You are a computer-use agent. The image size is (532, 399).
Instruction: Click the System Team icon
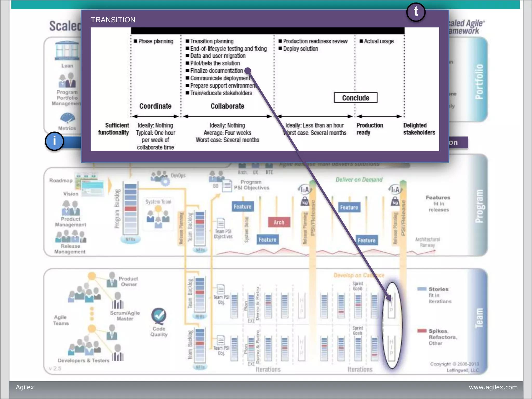click(158, 217)
